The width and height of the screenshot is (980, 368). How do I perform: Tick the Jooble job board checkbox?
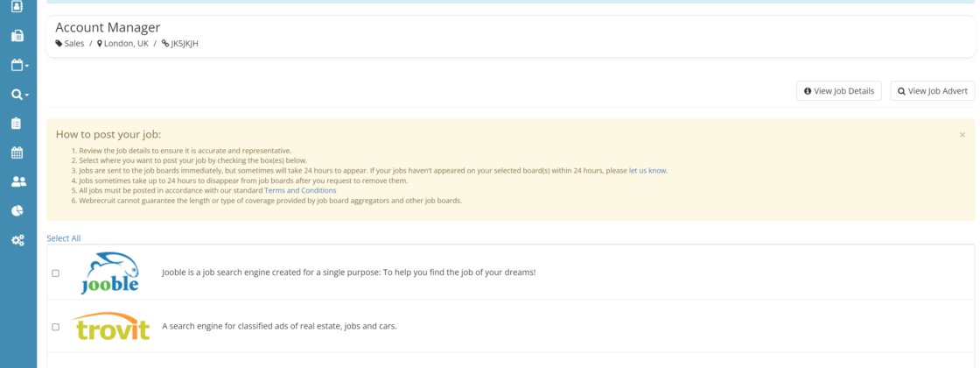(56, 273)
